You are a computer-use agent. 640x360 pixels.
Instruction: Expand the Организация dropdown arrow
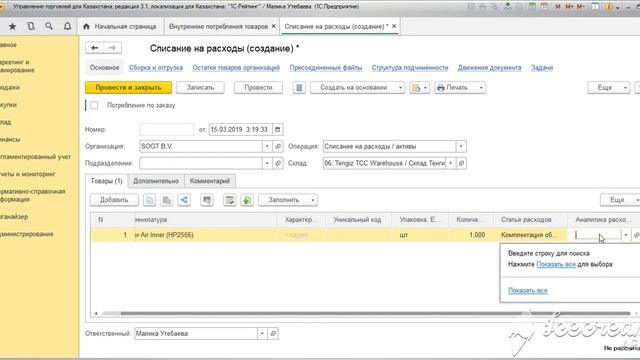[267, 146]
